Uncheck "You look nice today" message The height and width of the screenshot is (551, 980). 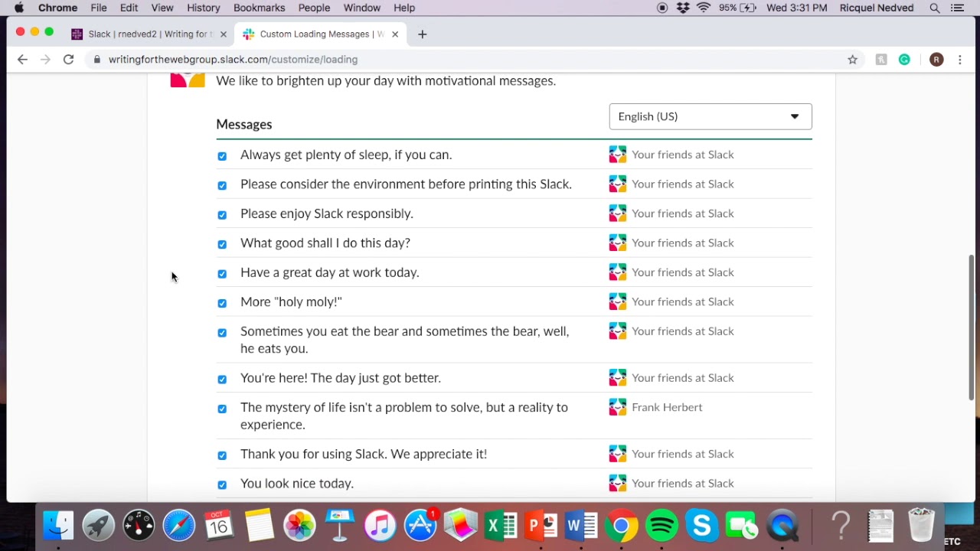(222, 485)
